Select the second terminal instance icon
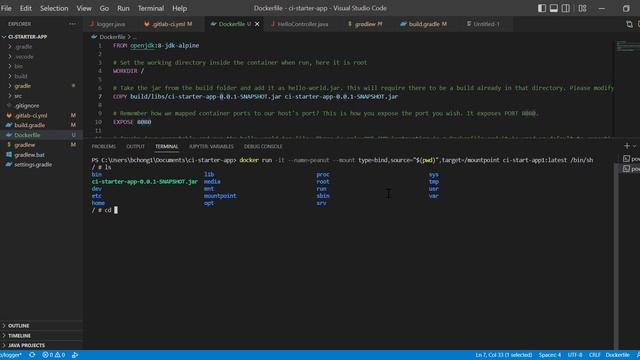The image size is (640, 360). [627, 169]
